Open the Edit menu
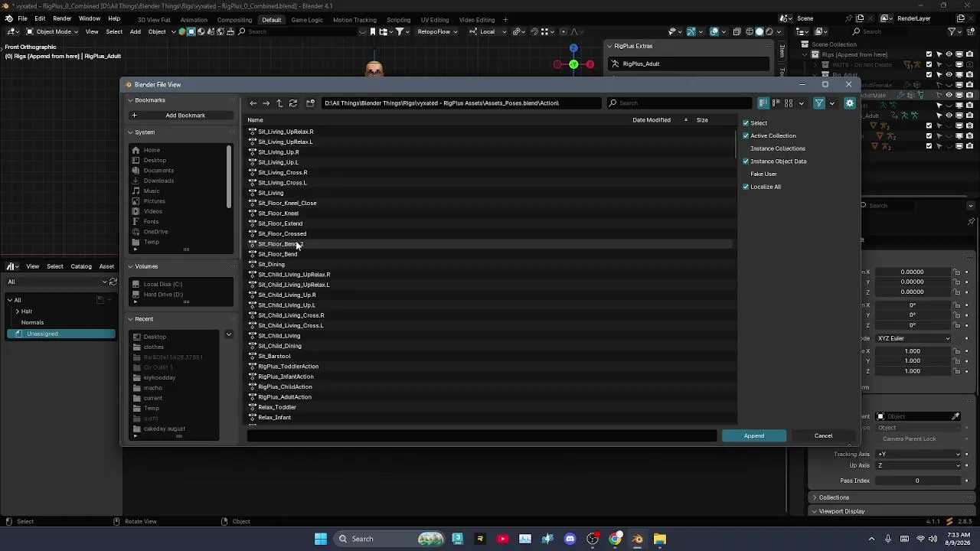The image size is (980, 551). tap(40, 19)
